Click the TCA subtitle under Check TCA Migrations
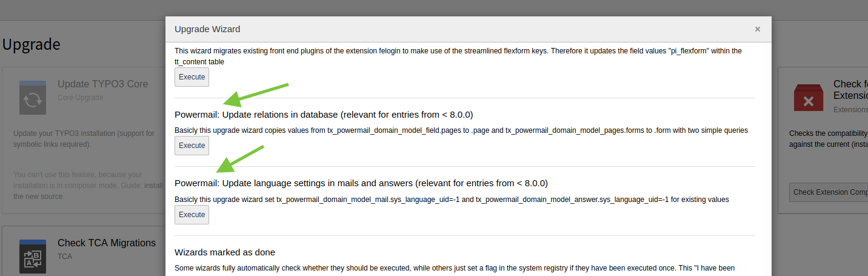The height and width of the screenshot is (276, 868). coord(65,257)
